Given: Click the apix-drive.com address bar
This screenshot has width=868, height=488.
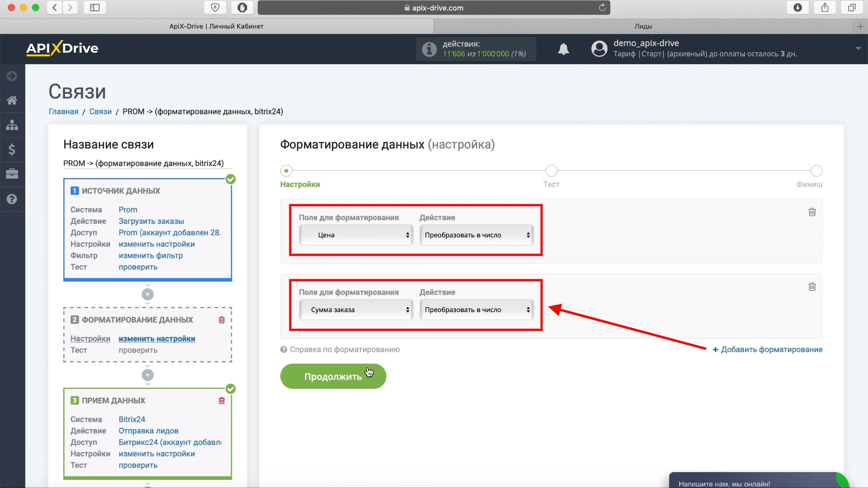Looking at the screenshot, I should pos(434,7).
